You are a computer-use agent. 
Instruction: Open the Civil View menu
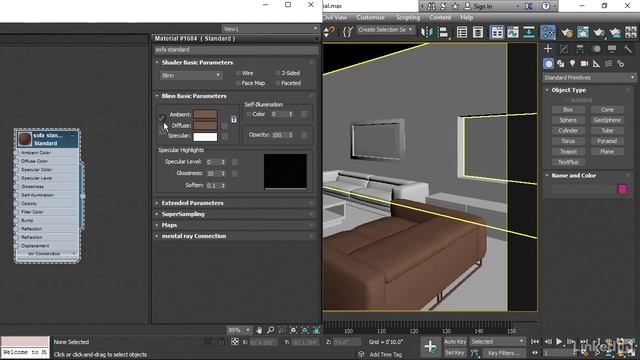(335, 18)
